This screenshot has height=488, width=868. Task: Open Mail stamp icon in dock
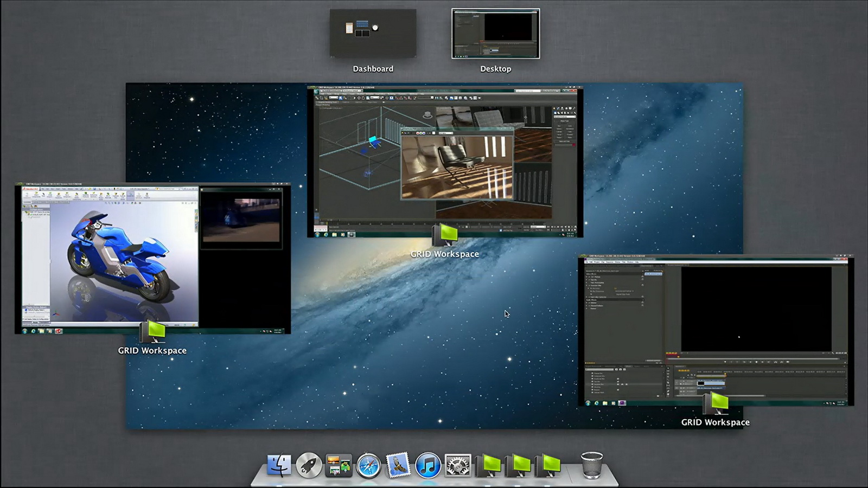[398, 465]
